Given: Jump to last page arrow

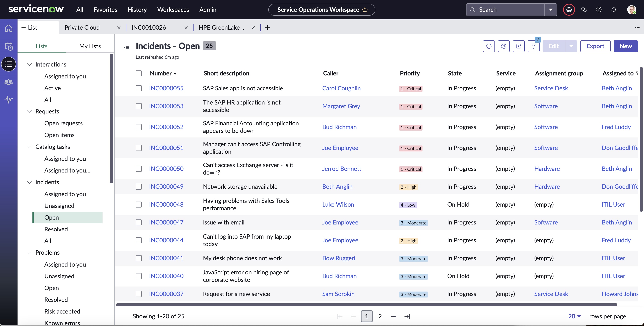Looking at the screenshot, I should (x=407, y=316).
